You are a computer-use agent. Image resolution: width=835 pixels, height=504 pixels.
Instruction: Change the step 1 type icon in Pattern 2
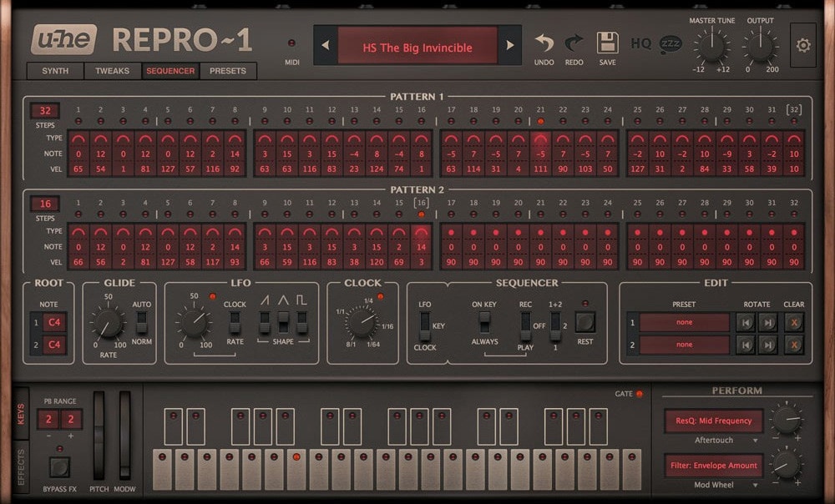[x=78, y=231]
